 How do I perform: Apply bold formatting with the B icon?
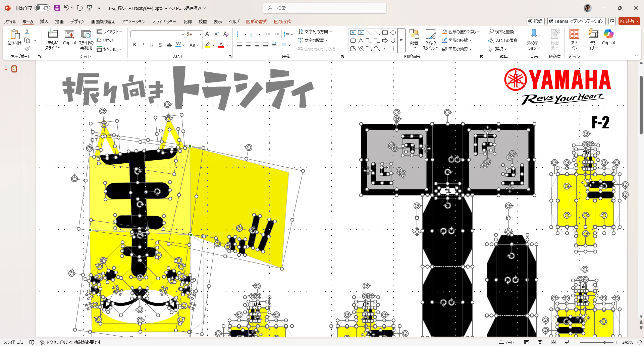point(135,45)
